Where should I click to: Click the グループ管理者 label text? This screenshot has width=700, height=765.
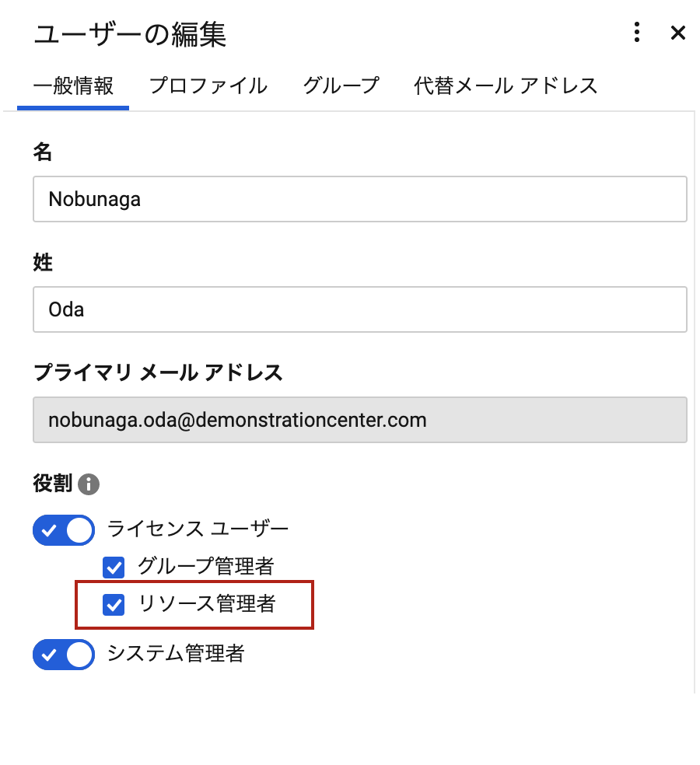coord(206,567)
